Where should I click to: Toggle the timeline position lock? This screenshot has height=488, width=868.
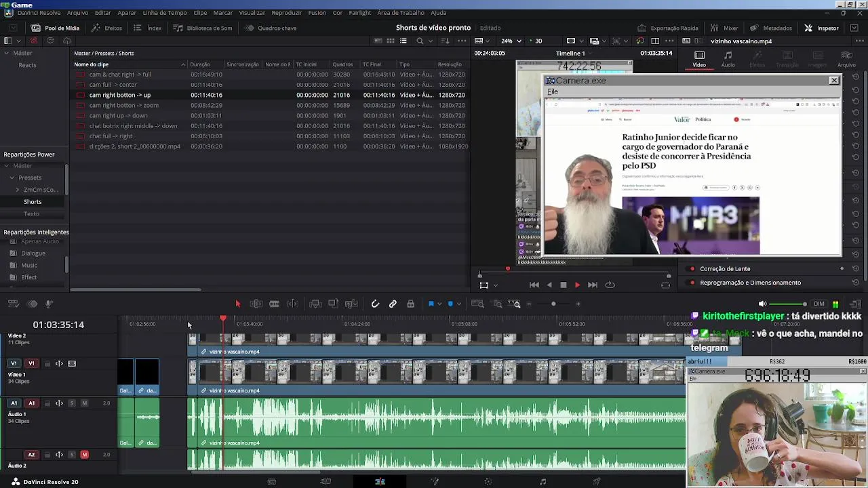tap(410, 304)
